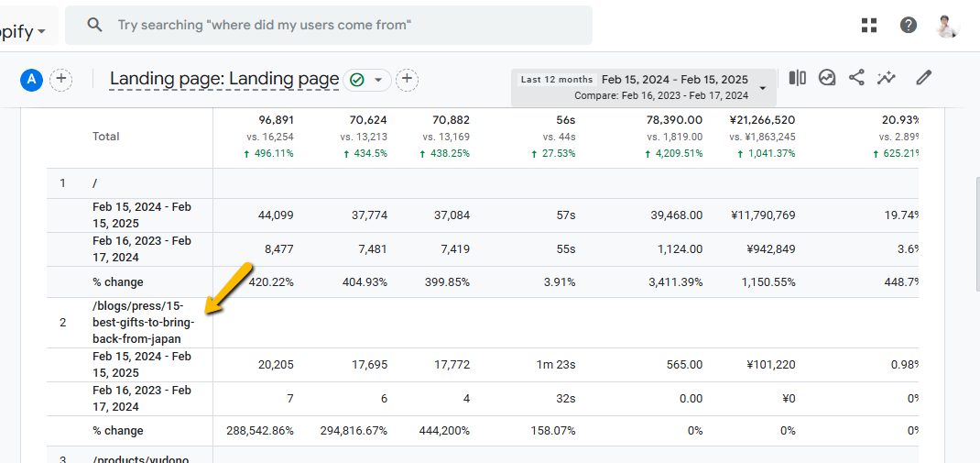Open the user account avatar

pyautogui.click(x=948, y=25)
